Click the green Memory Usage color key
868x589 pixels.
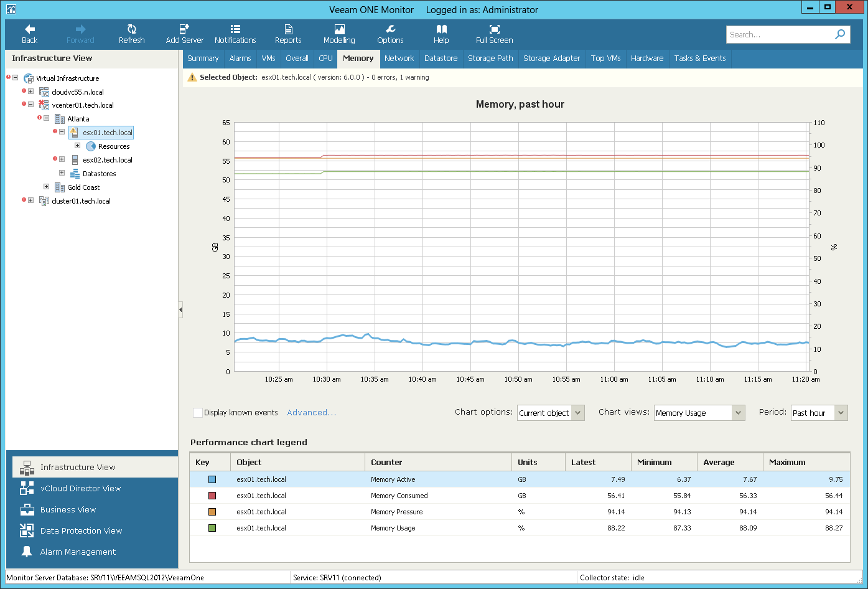tap(212, 528)
